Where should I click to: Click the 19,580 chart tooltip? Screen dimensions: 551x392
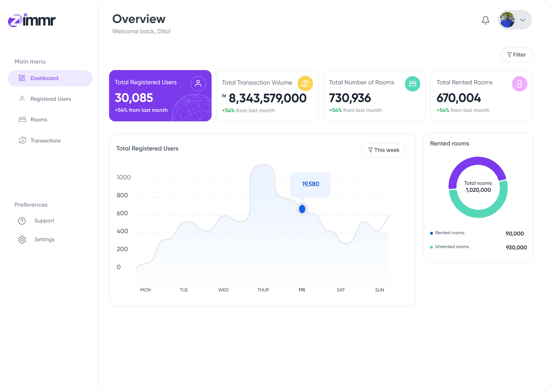coord(310,184)
